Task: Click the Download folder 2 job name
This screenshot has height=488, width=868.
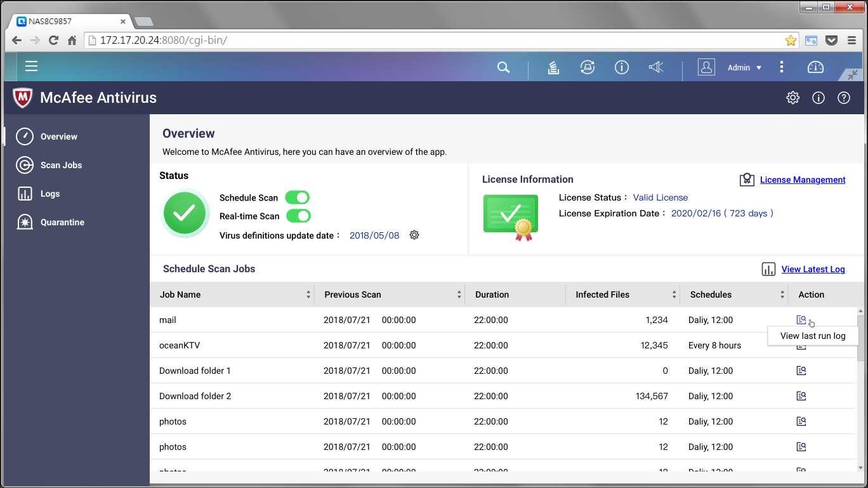Action: click(x=195, y=396)
